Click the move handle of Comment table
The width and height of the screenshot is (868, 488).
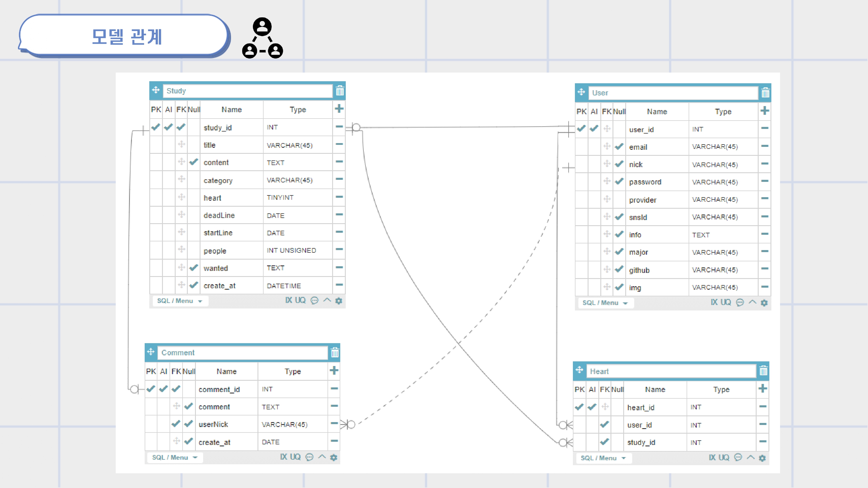click(x=151, y=352)
